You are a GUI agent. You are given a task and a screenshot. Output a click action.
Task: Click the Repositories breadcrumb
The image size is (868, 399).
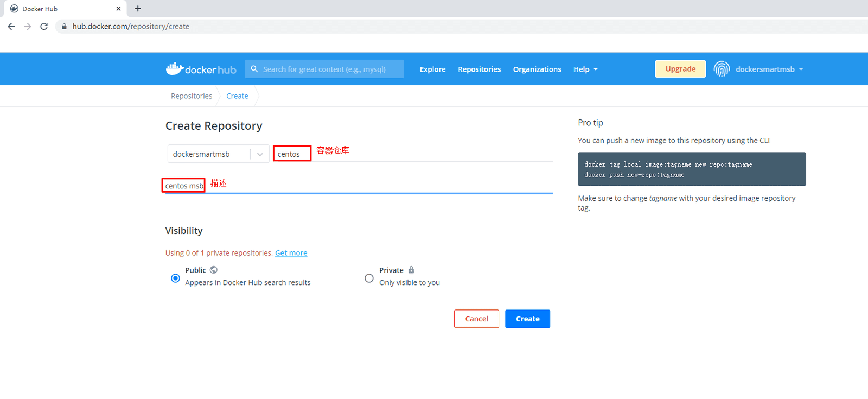pyautogui.click(x=192, y=96)
